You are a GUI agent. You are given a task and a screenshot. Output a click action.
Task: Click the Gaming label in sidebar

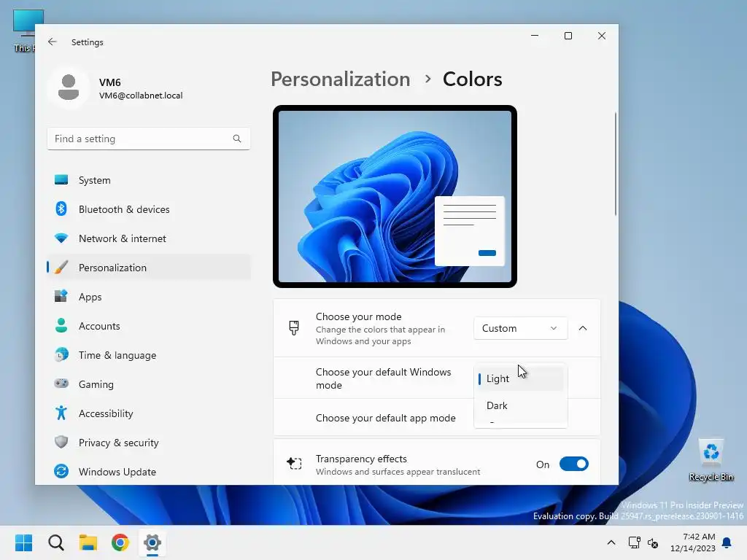tap(96, 384)
